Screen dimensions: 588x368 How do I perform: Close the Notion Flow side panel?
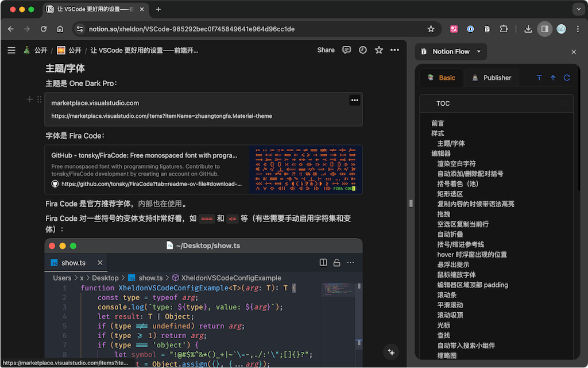(574, 52)
